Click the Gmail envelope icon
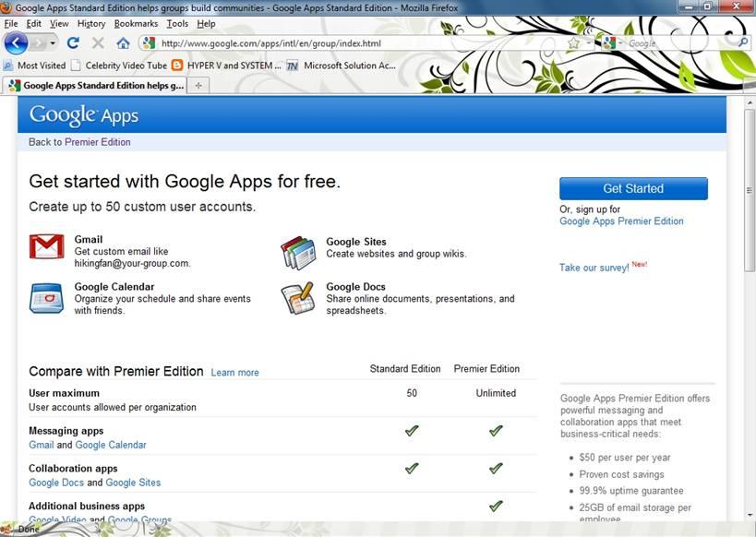 click(x=46, y=246)
